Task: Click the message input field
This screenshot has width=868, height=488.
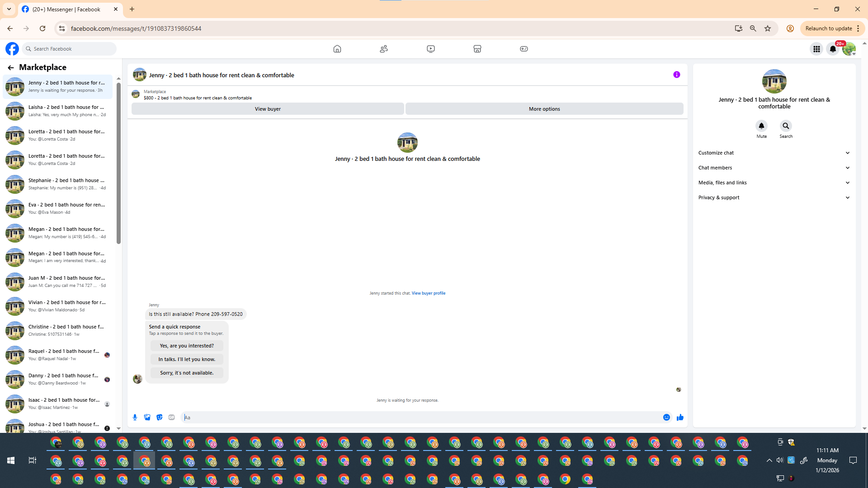Action: pos(420,418)
